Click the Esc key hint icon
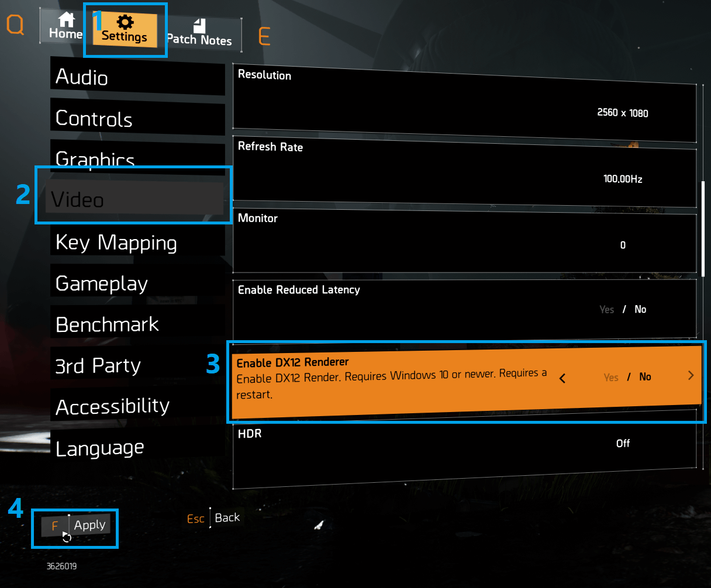 click(x=196, y=518)
